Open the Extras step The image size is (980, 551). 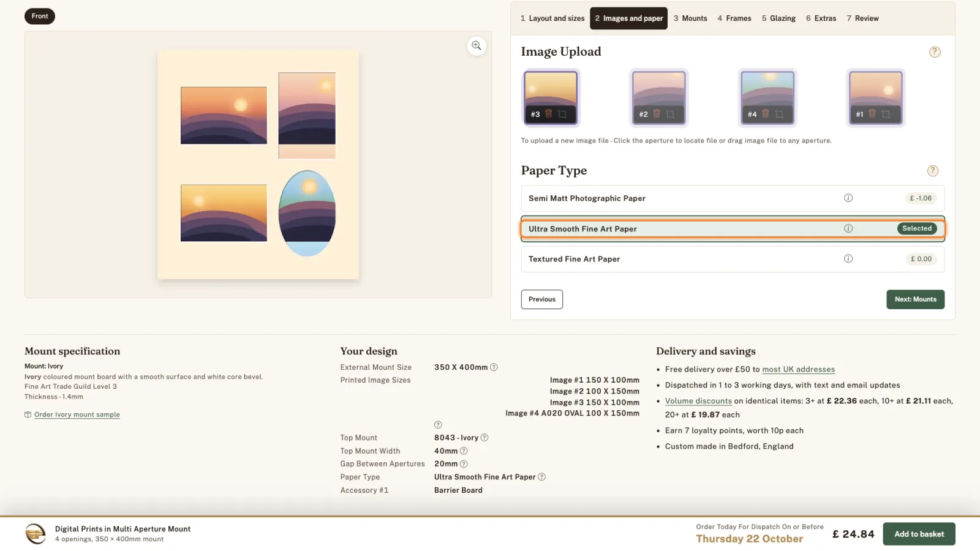point(821,18)
